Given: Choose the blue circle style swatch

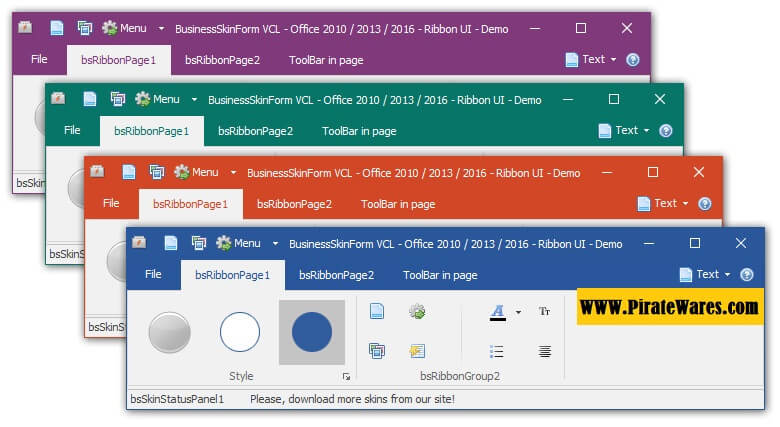Looking at the screenshot, I should [x=311, y=332].
